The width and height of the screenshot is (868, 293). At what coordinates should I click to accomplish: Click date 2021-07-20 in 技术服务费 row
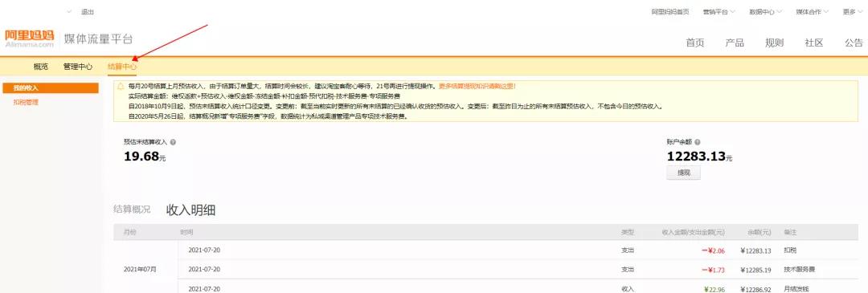[204, 269]
